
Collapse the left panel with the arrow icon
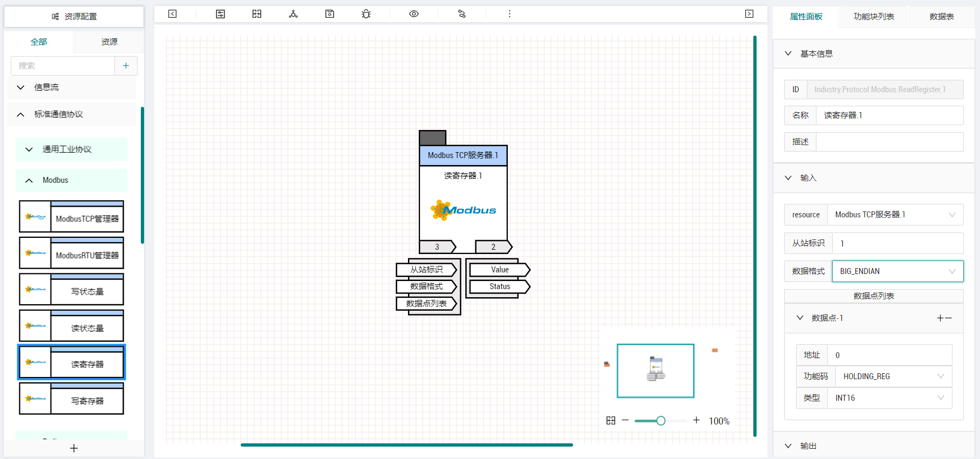coord(172,14)
